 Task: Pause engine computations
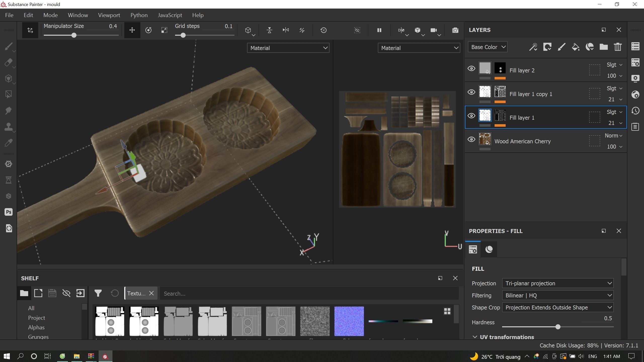(379, 30)
